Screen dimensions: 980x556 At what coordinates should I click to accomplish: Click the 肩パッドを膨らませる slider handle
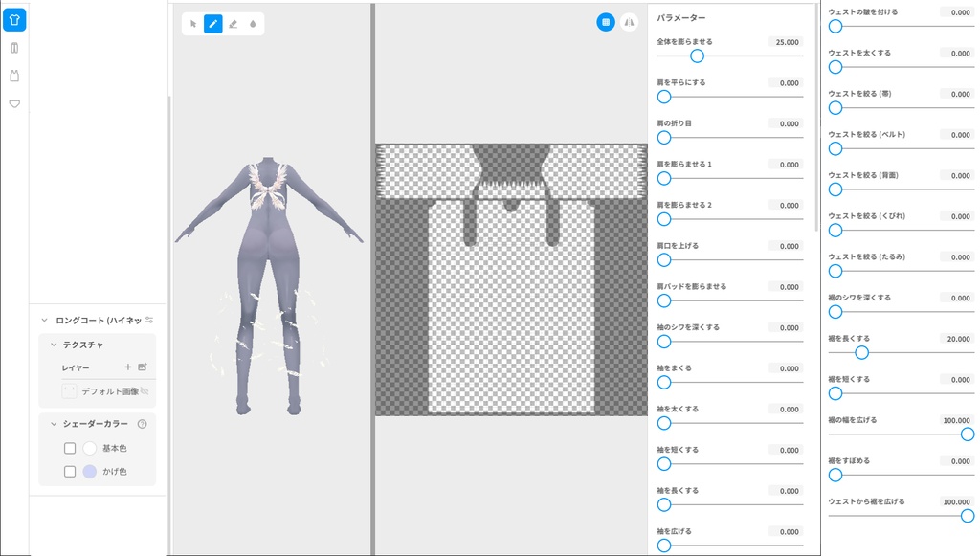pos(664,301)
